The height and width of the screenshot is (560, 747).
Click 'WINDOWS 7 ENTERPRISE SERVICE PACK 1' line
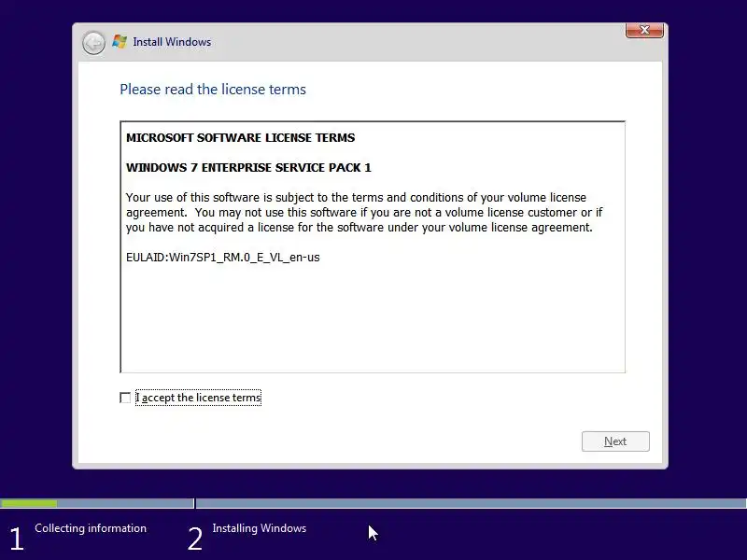[x=248, y=168]
